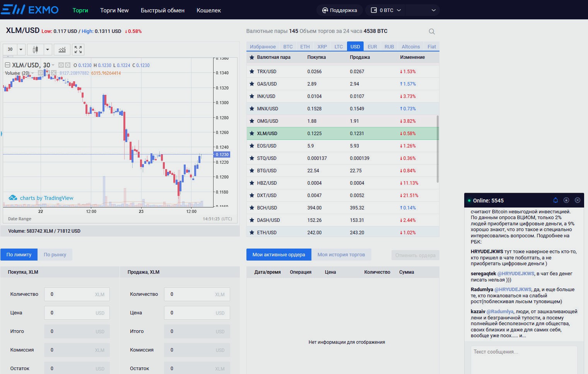The height and width of the screenshot is (374, 588).
Task: Open Моя история торгов tab
Action: (341, 254)
